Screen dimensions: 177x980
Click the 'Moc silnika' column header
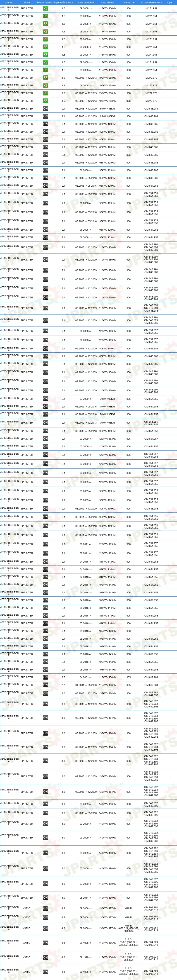point(108,2)
